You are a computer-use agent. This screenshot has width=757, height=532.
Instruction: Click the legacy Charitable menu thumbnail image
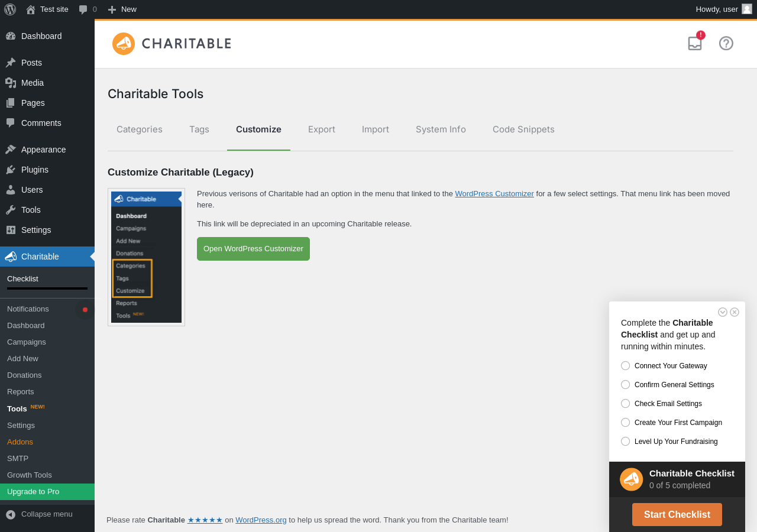pos(146,257)
